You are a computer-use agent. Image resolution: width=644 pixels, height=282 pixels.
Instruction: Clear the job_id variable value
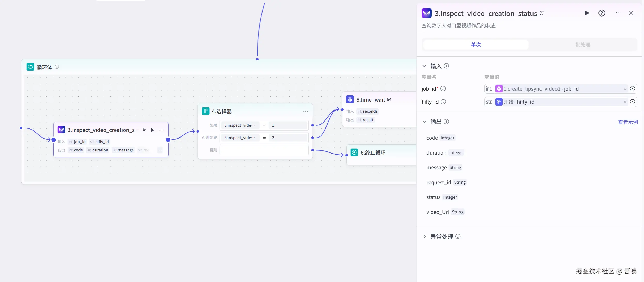[625, 89]
